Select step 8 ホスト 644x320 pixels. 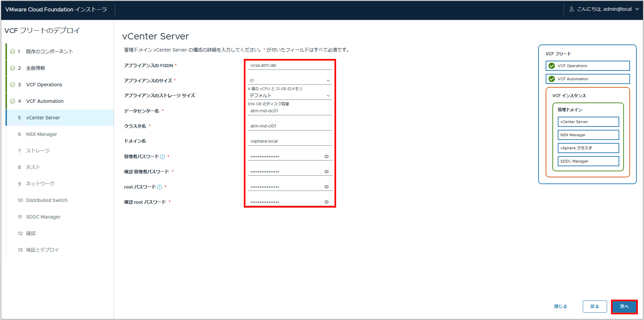pyautogui.click(x=60, y=167)
